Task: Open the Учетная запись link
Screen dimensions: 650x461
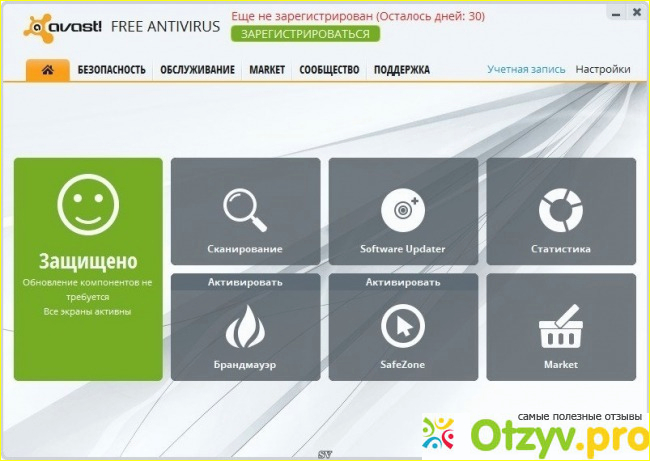Action: 526,69
